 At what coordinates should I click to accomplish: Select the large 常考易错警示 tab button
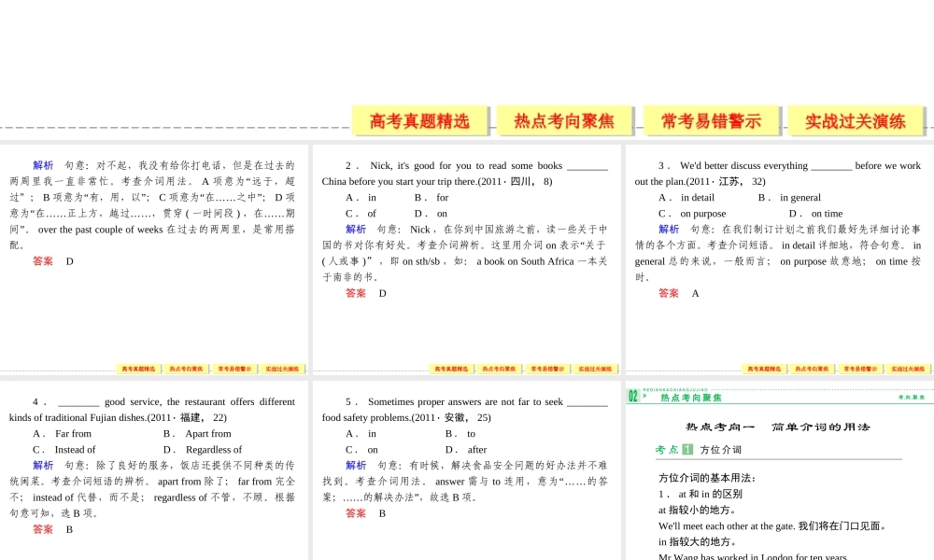tap(711, 120)
